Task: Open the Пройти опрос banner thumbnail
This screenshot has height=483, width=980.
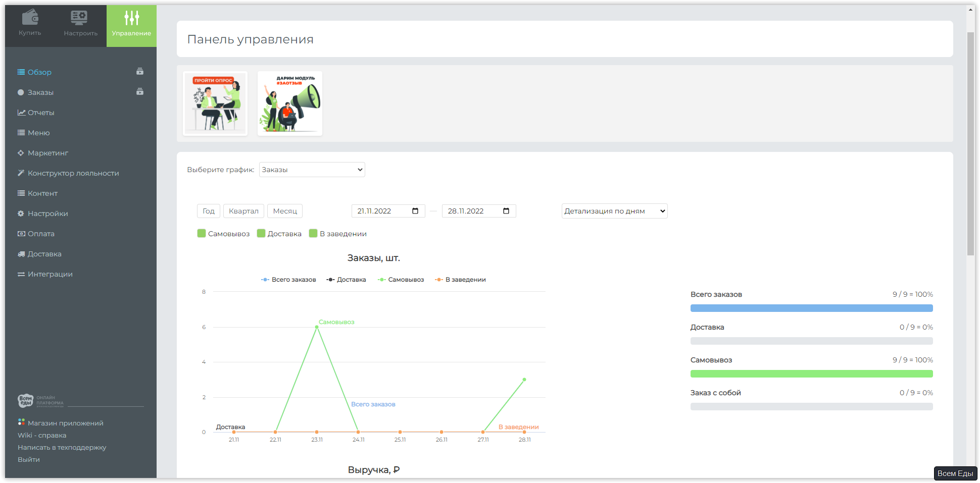Action: [x=215, y=103]
